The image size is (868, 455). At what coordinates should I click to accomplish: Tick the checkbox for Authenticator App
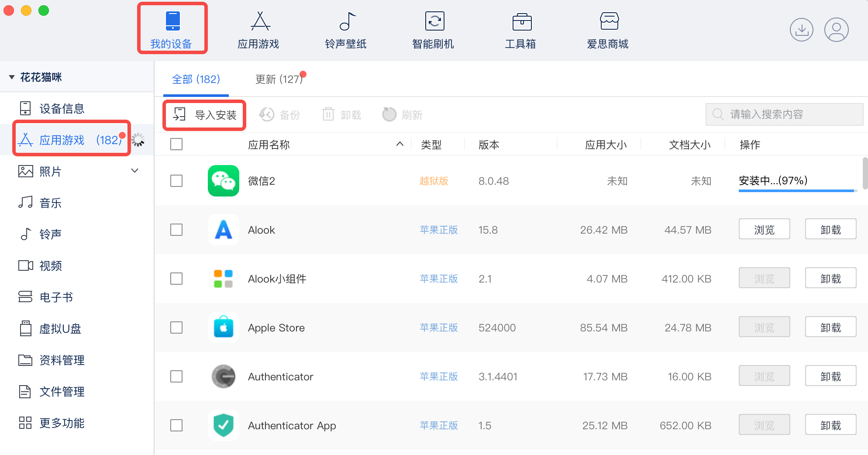176,425
